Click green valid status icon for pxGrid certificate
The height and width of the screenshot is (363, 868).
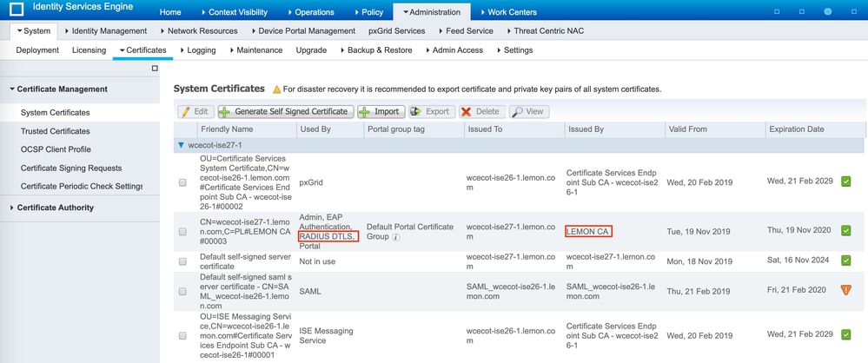[x=846, y=181]
